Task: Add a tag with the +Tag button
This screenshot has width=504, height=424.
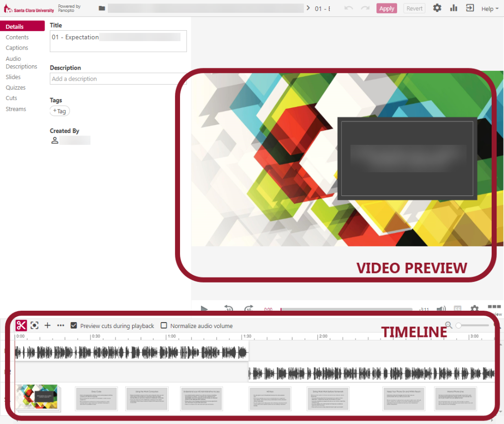Action: click(x=59, y=111)
